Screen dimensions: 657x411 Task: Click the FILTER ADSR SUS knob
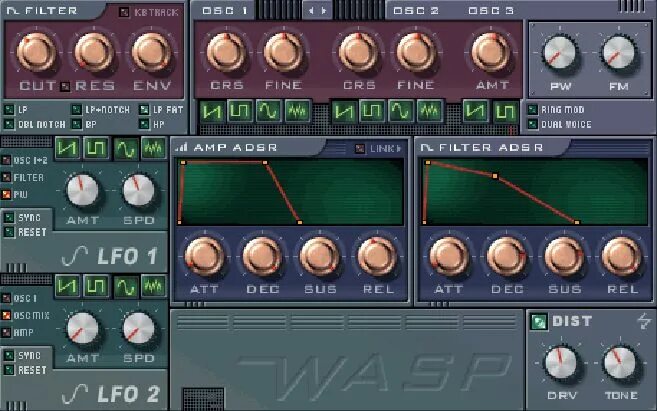[564, 256]
